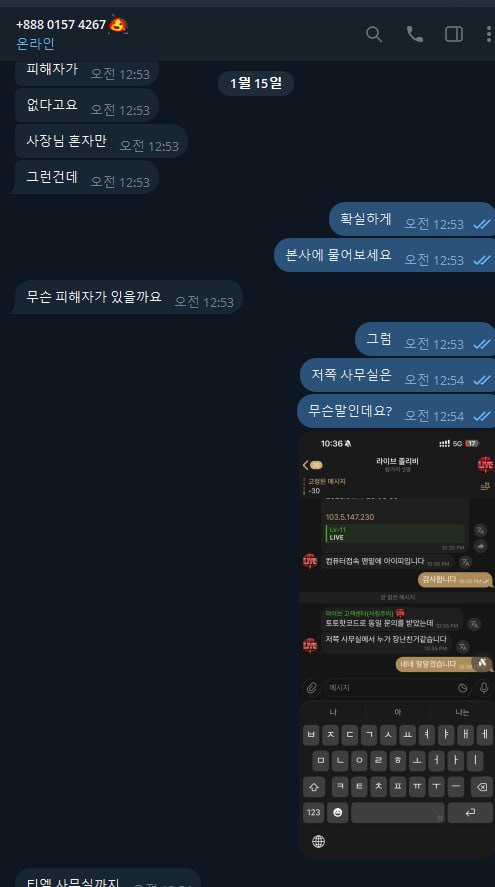
Task: Click the red LIVE channel avatar at top right
Action: click(485, 465)
